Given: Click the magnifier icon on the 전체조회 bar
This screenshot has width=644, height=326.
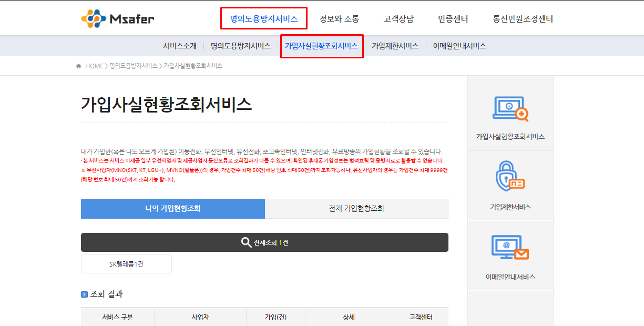Looking at the screenshot, I should [x=245, y=242].
